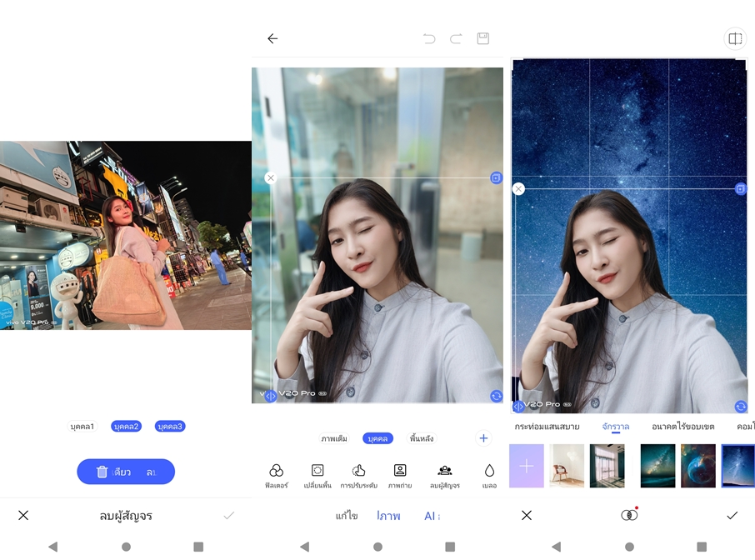The image size is (755, 560).
Task: Deselect the บุคคล2 person chip
Action: click(126, 427)
